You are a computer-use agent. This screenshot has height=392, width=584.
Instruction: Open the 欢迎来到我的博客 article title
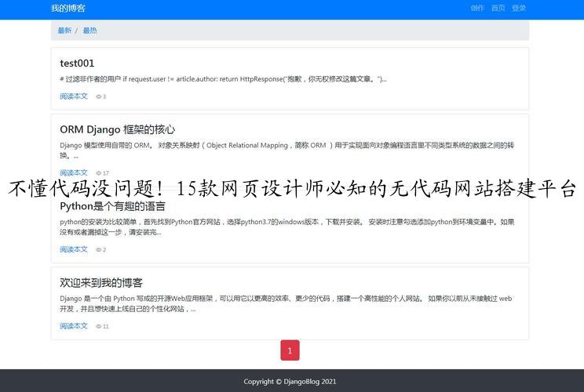pos(101,283)
